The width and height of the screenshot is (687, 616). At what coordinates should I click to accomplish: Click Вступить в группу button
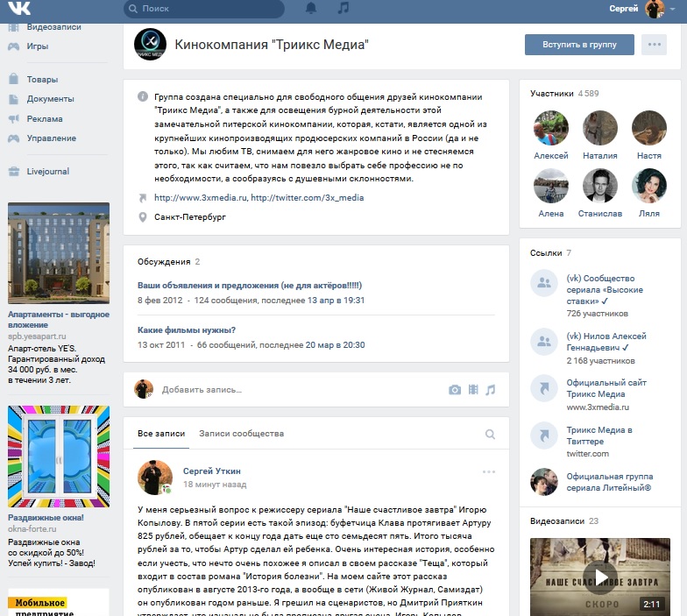(579, 44)
